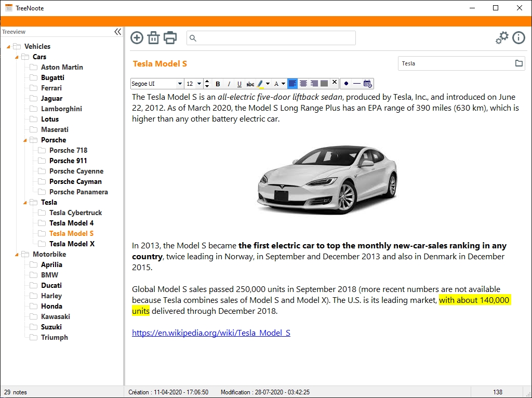Print the current note

click(170, 37)
